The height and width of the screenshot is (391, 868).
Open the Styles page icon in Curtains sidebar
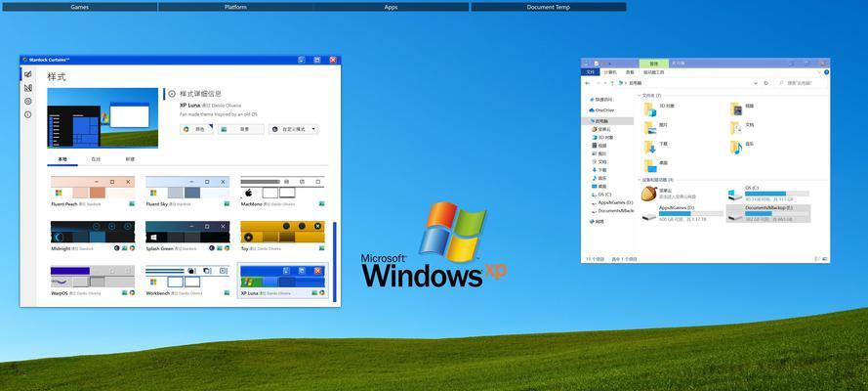pos(27,74)
